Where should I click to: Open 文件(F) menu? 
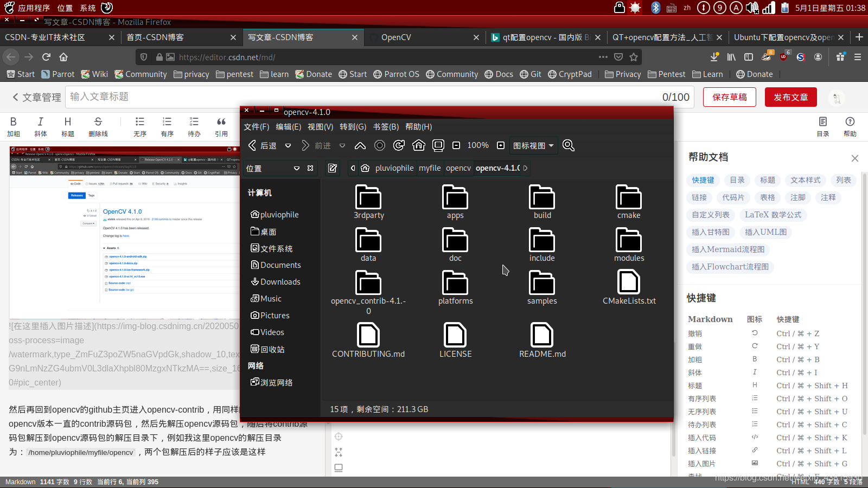click(x=256, y=126)
